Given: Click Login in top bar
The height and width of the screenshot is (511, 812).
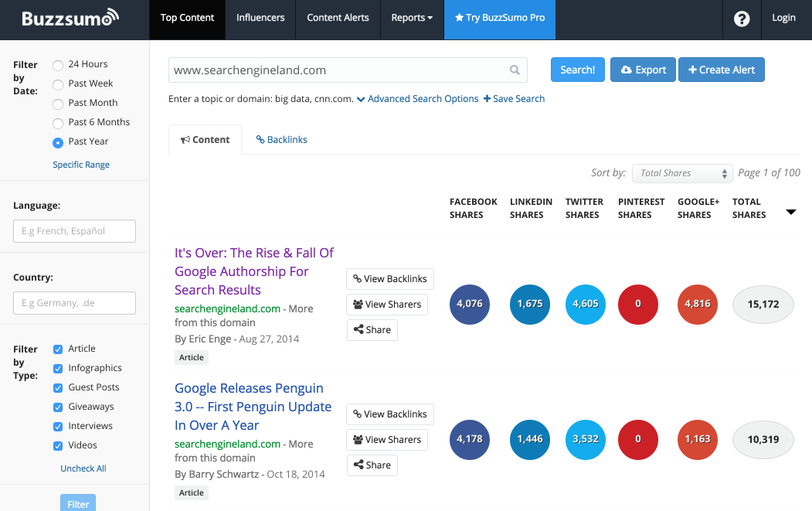Looking at the screenshot, I should point(783,18).
